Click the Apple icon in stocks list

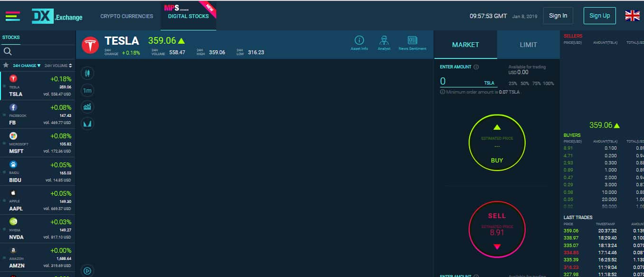pos(13,193)
